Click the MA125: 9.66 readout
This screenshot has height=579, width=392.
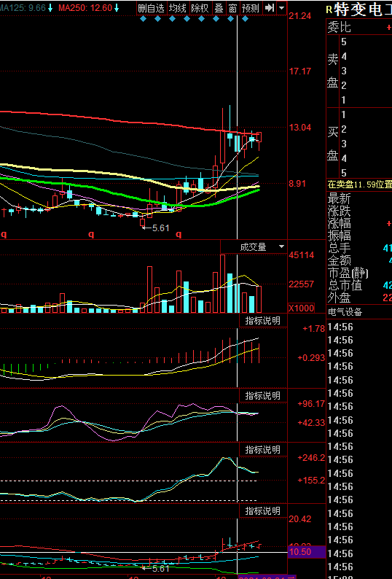tap(23, 8)
